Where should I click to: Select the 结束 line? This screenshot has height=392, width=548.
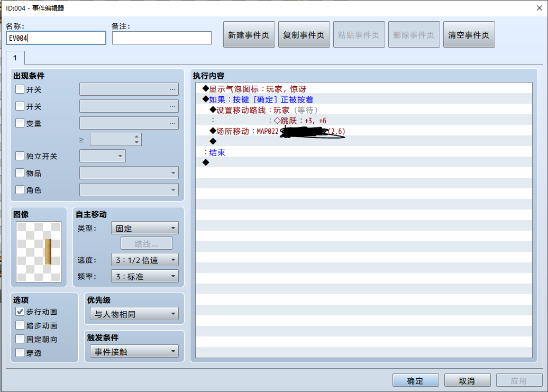tap(364, 152)
